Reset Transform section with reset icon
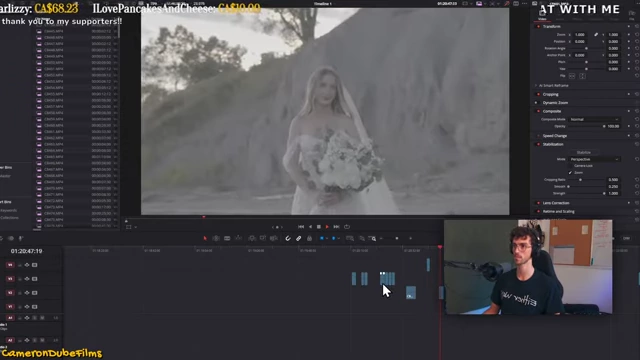The height and width of the screenshot is (360, 640). pos(637,27)
